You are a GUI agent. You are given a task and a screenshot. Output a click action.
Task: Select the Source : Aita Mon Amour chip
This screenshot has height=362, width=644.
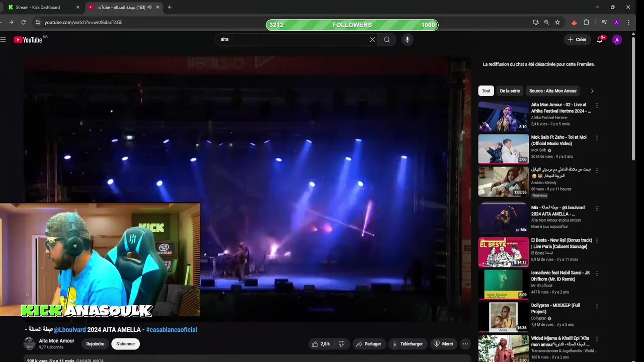553,91
